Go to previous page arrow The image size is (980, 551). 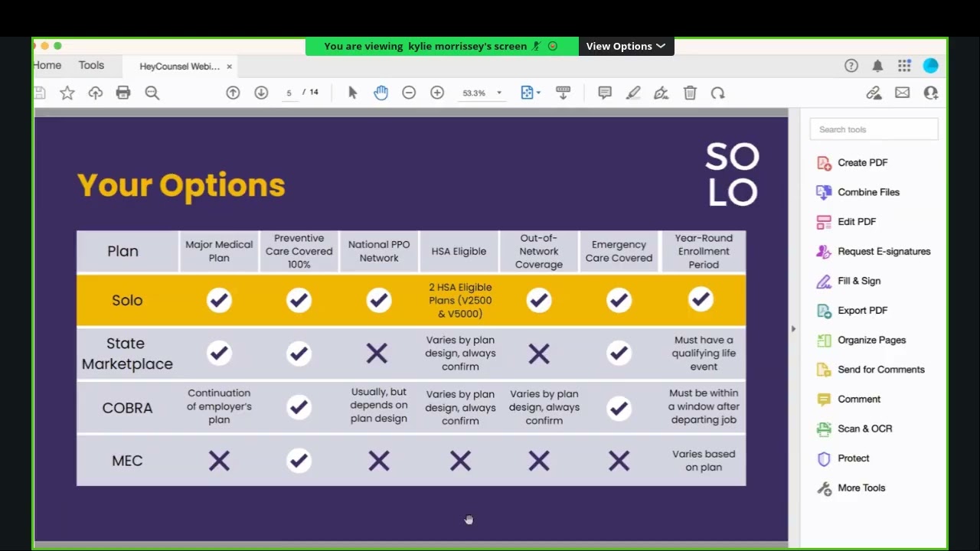coord(233,93)
